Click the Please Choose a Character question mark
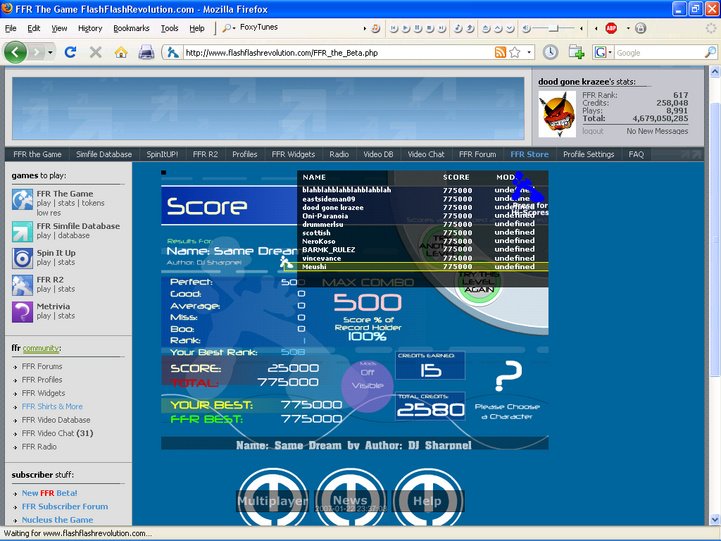The width and height of the screenshot is (721, 541). tap(508, 376)
